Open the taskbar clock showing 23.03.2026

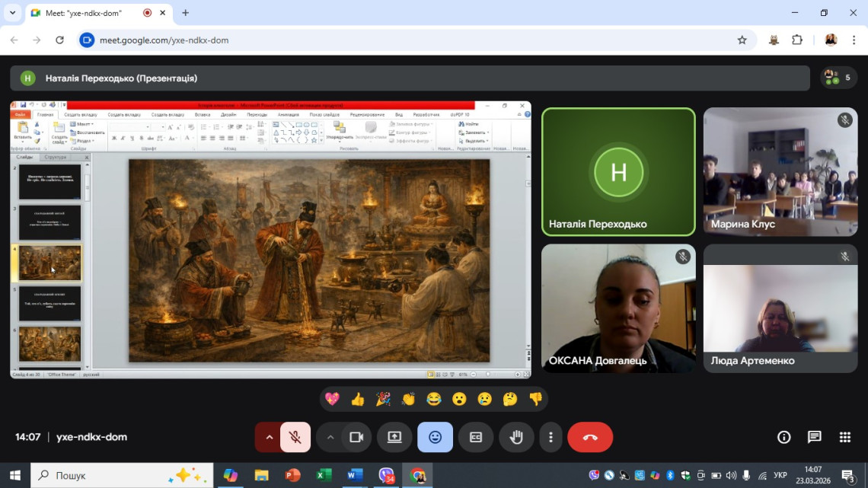(813, 475)
